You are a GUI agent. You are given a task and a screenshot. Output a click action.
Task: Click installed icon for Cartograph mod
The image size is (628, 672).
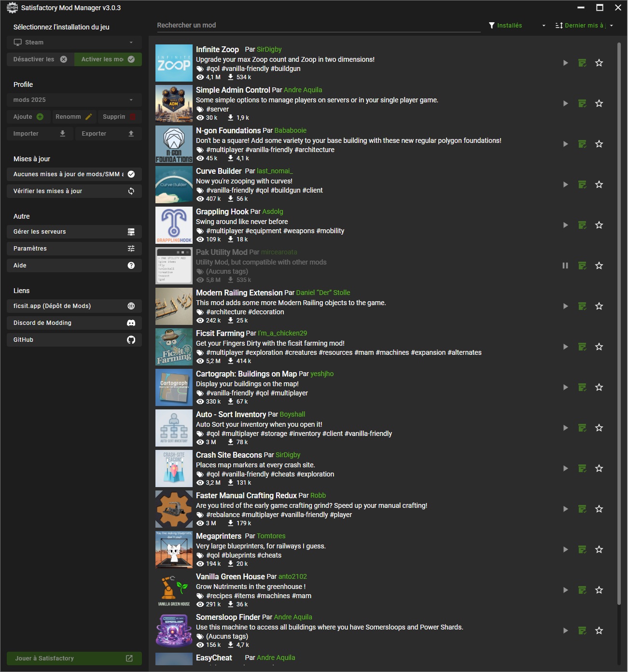(x=582, y=387)
